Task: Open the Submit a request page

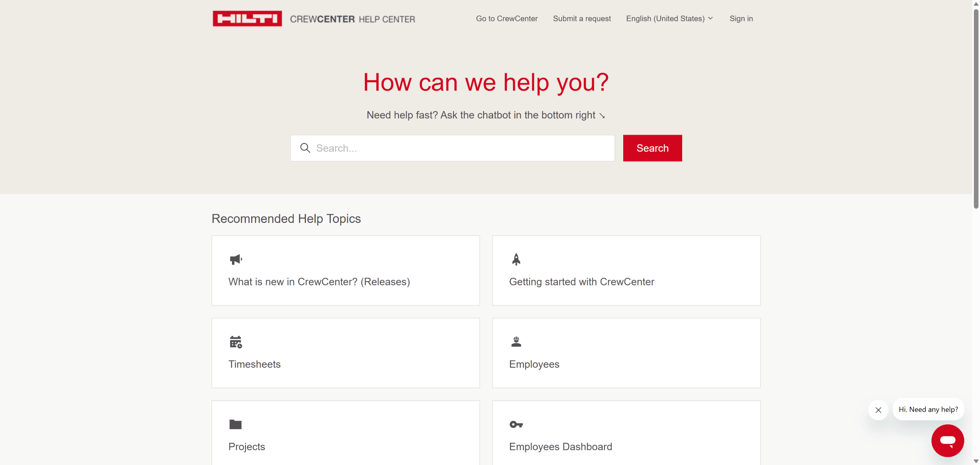Action: [582, 18]
